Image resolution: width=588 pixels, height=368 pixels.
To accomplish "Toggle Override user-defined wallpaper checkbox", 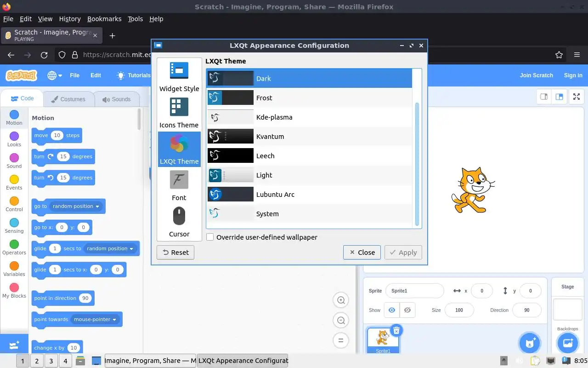I will (x=210, y=237).
